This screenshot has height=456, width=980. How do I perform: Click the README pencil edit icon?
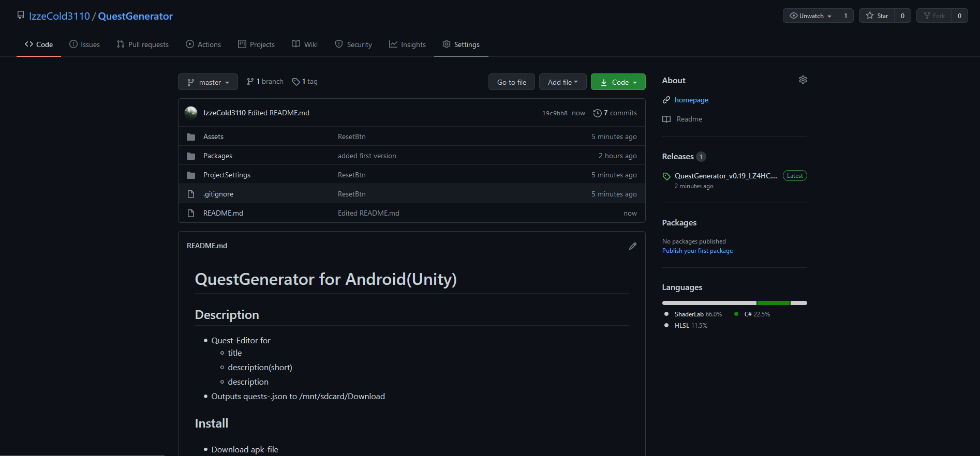[x=632, y=246]
